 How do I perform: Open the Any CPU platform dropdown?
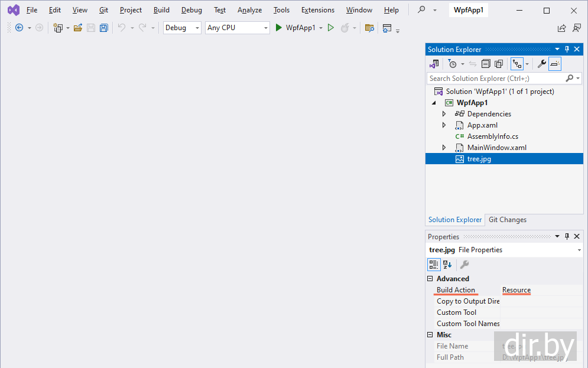click(237, 28)
